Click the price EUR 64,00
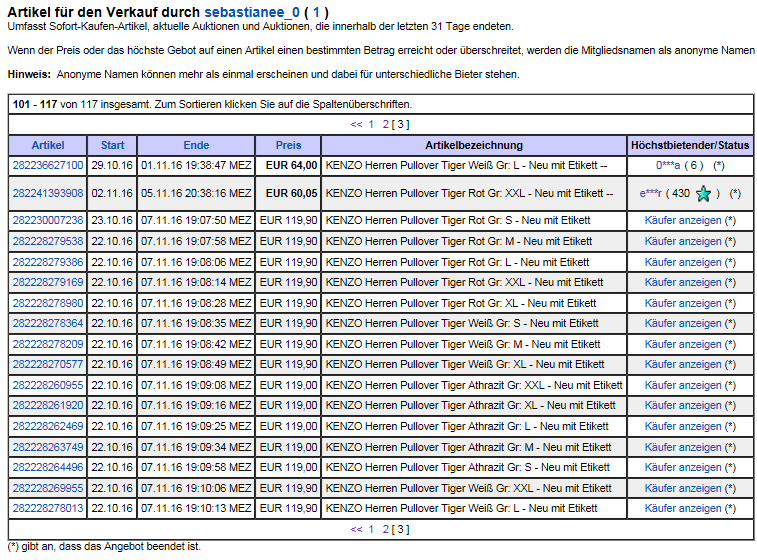The height and width of the screenshot is (560, 757). tap(292, 166)
